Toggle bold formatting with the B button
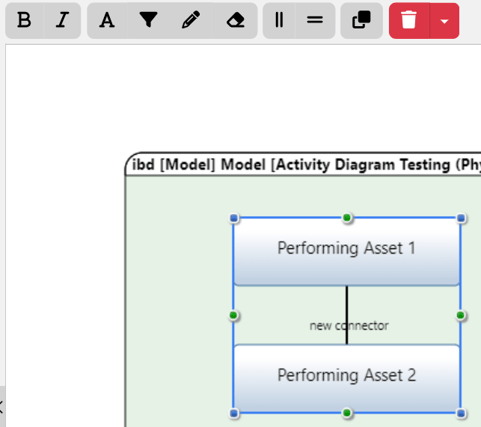 [x=25, y=21]
